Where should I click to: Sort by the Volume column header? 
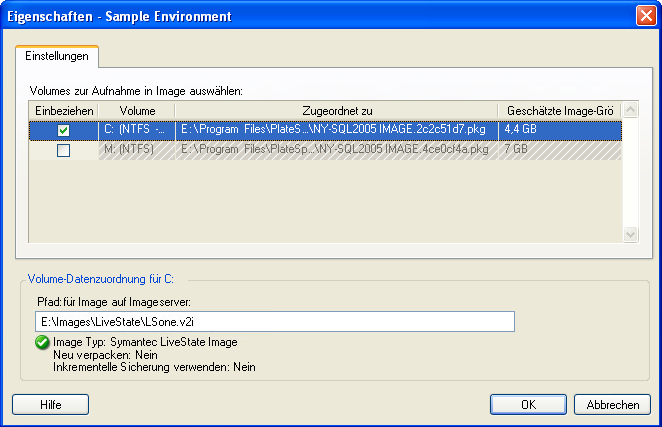click(x=137, y=110)
